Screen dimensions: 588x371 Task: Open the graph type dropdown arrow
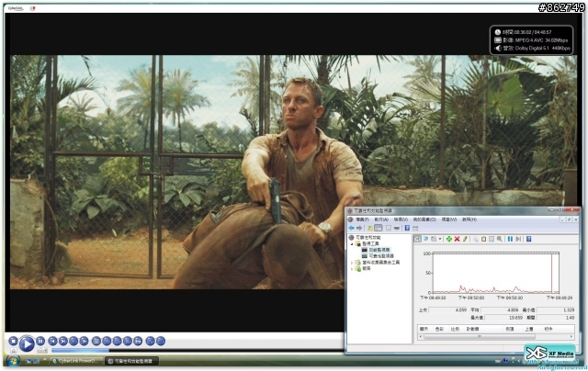pyautogui.click(x=440, y=239)
